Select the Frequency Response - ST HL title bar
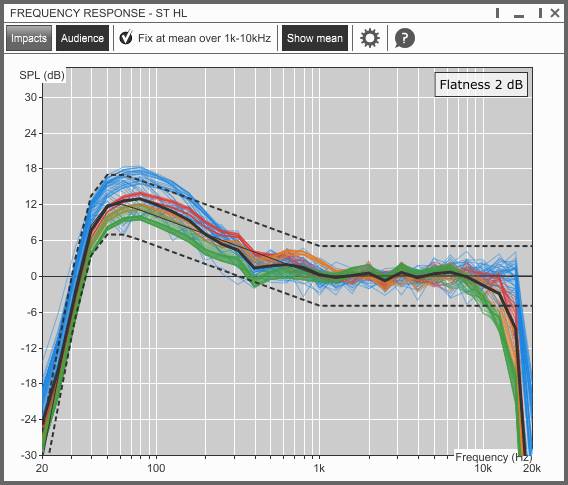This screenshot has height=485, width=568. click(99, 13)
